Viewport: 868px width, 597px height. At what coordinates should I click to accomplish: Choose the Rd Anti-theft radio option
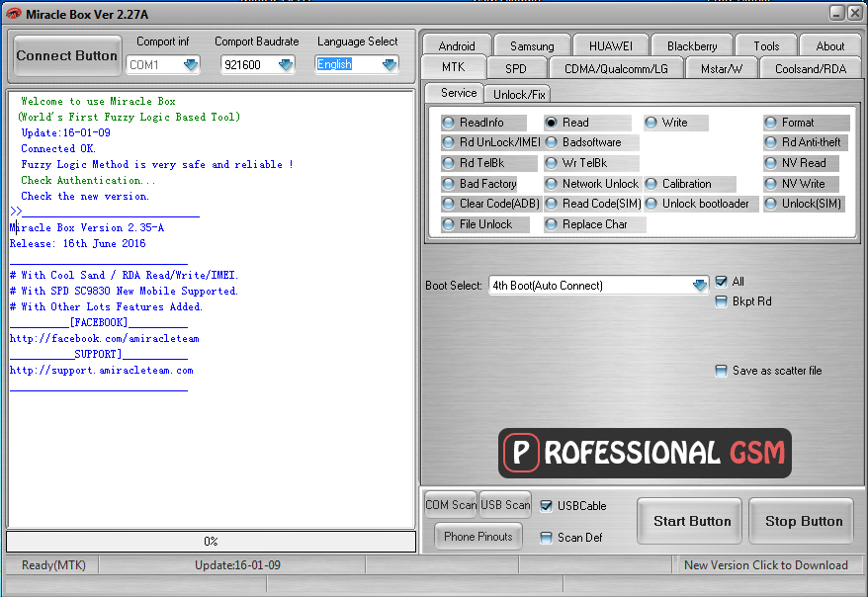coord(805,142)
